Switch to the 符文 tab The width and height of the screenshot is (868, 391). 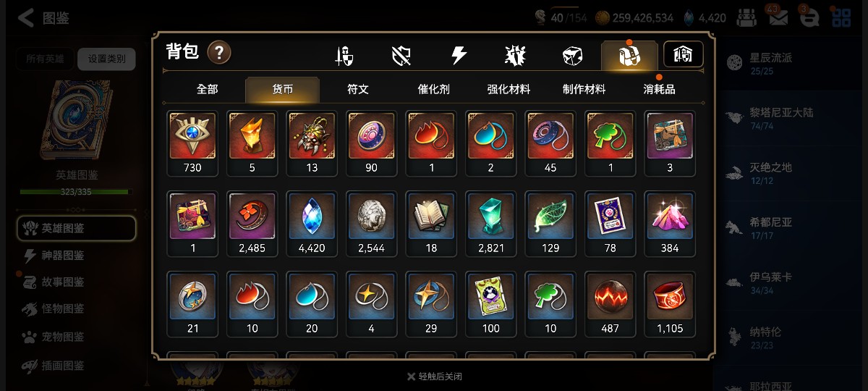pos(358,89)
